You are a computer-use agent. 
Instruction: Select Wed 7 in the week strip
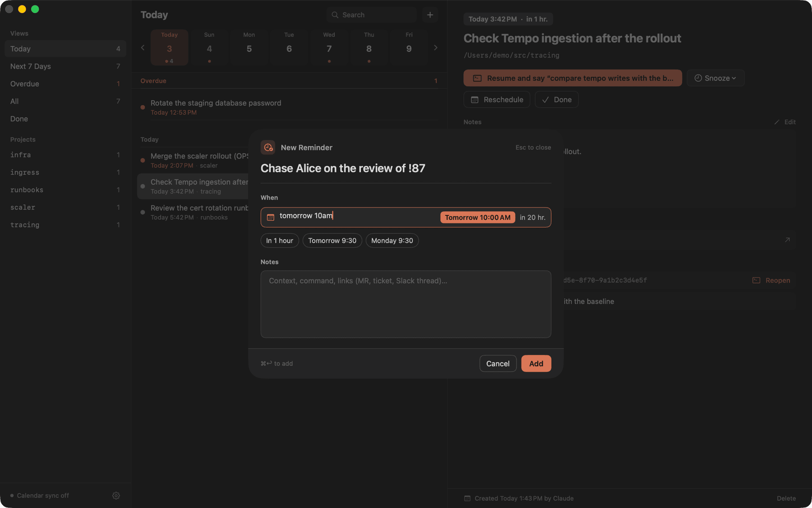pos(329,47)
